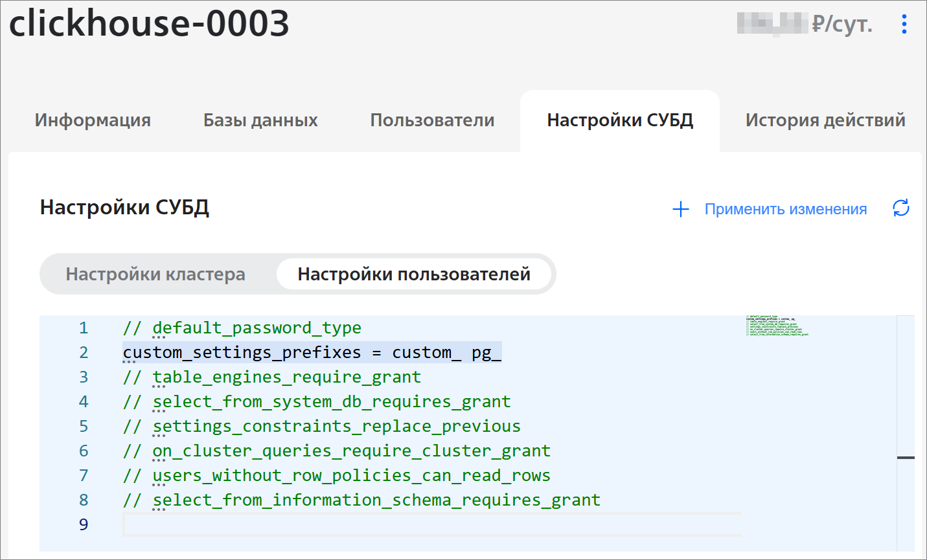The height and width of the screenshot is (560, 927).
Task: Click select_from_information_schema_requires_grant line
Action: pos(361,500)
